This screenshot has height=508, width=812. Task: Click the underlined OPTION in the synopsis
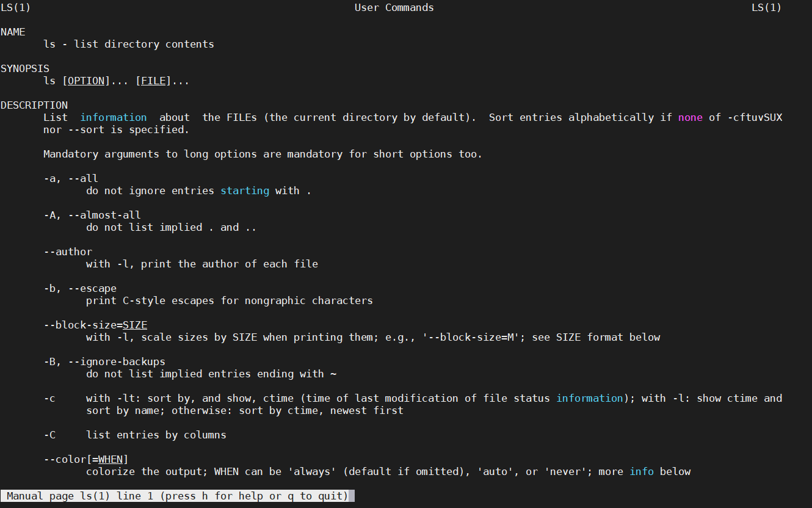click(x=86, y=81)
